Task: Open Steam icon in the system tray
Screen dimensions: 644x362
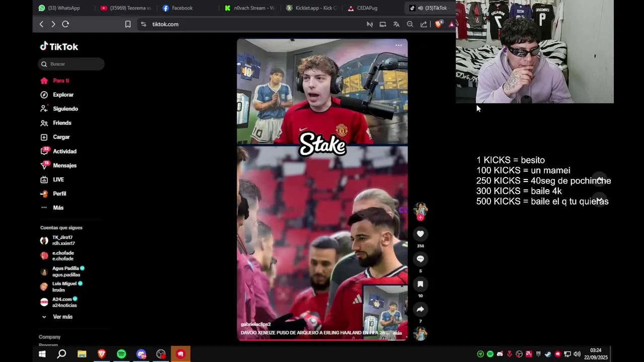Action: pyautogui.click(x=548, y=354)
